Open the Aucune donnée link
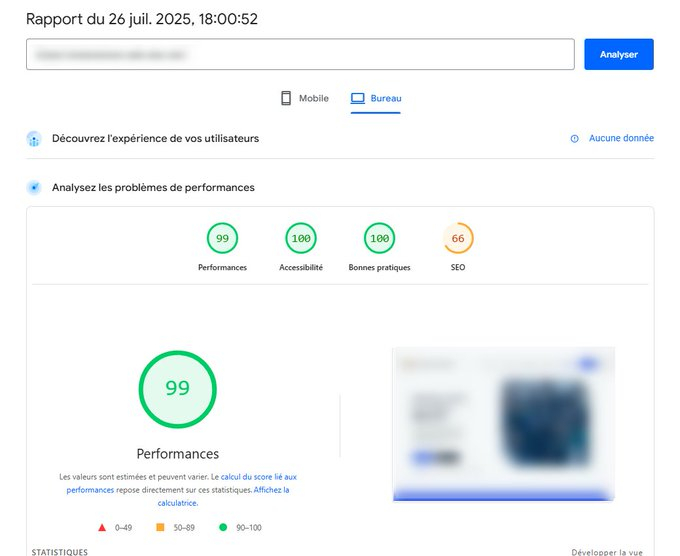 [x=621, y=139]
